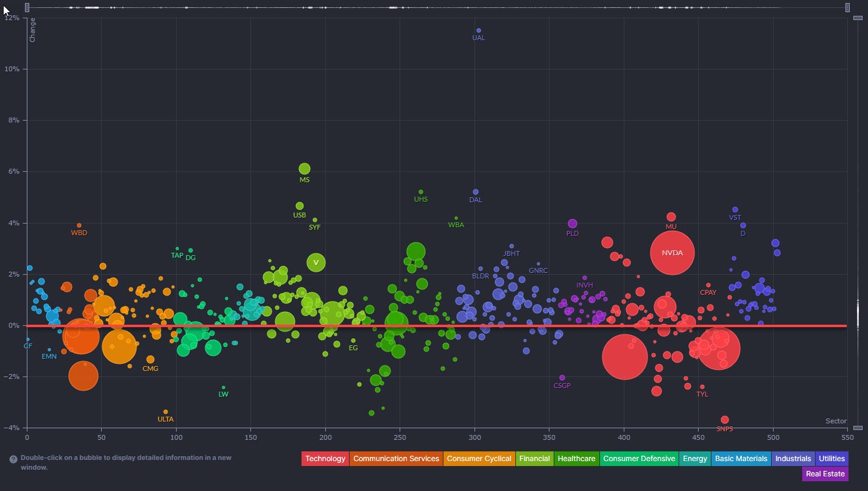Screen dimensions: 868x491
Task: Select the large NVDA bubble
Action: (x=672, y=253)
